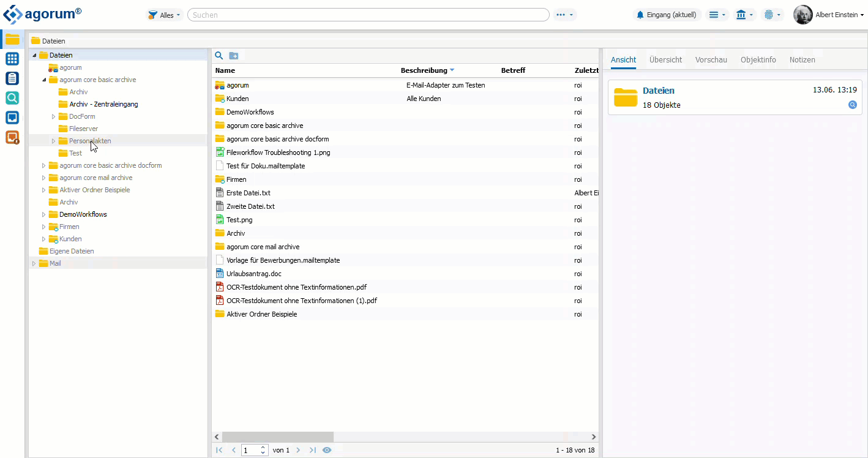Click the scroll left arrow
868x458 pixels.
pos(217,437)
